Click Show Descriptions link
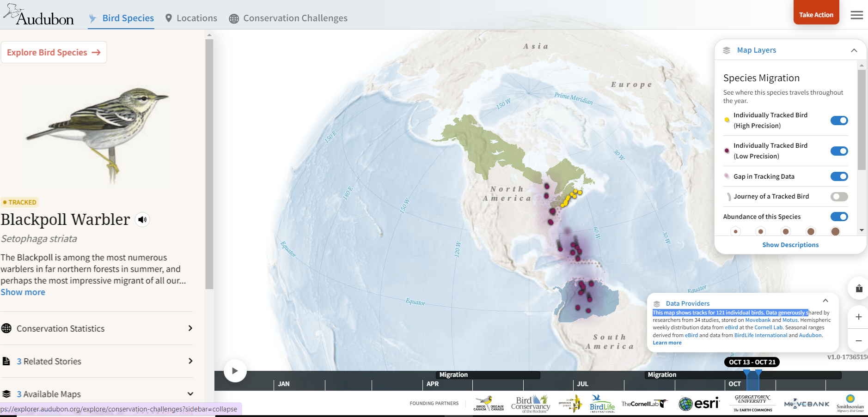Screen dimensions: 868x417 click(x=790, y=245)
